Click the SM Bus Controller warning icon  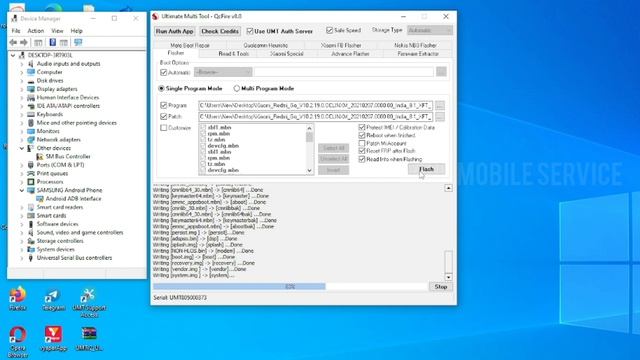[40, 156]
